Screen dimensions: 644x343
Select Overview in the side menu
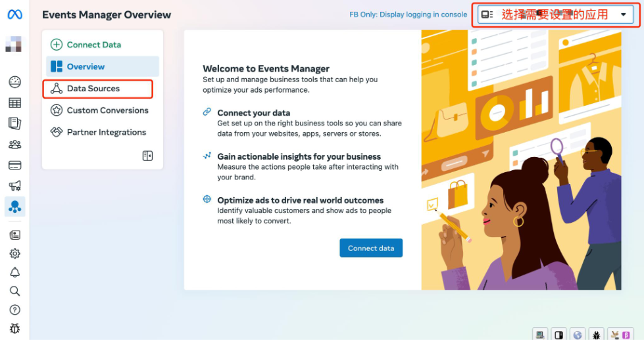[102, 66]
